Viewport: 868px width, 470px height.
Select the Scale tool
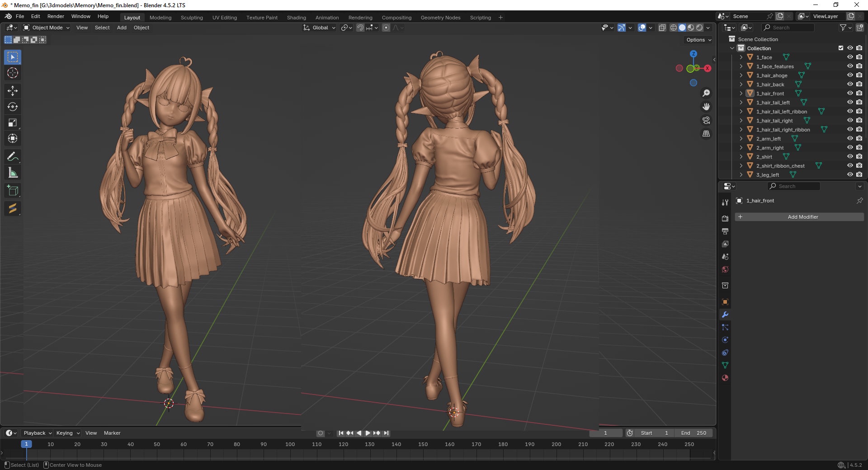tap(13, 123)
